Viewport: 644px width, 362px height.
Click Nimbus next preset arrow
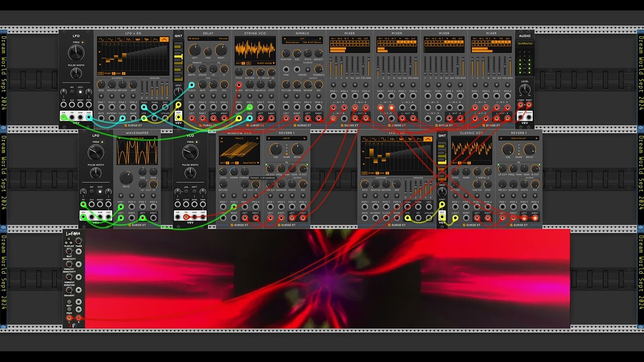(x=321, y=38)
